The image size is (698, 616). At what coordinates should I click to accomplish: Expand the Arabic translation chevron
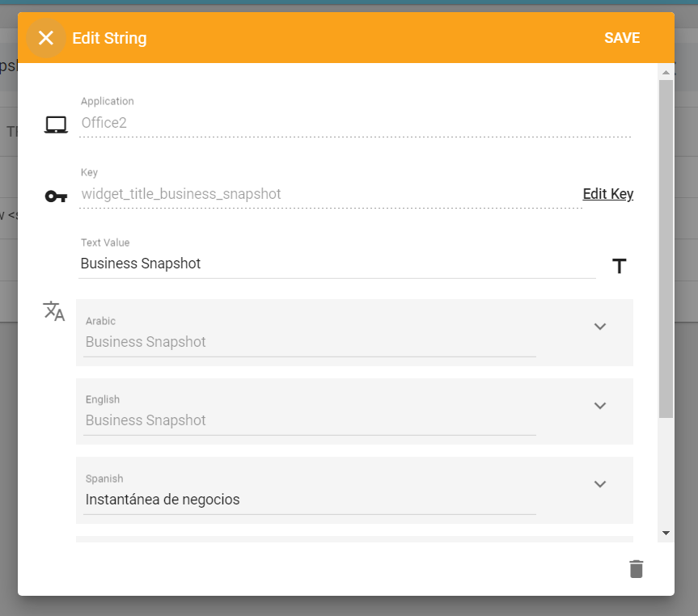tap(599, 327)
